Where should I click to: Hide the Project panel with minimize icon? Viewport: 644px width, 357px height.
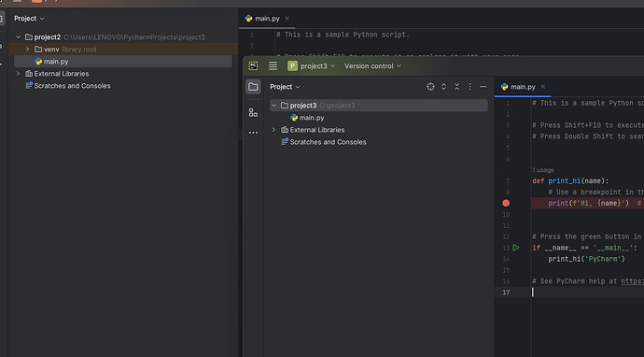pyautogui.click(x=483, y=87)
